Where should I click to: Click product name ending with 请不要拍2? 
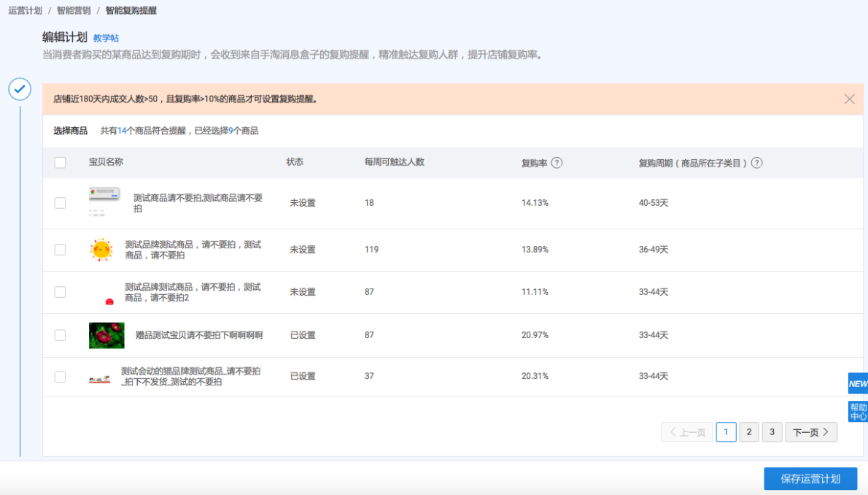coord(193,292)
